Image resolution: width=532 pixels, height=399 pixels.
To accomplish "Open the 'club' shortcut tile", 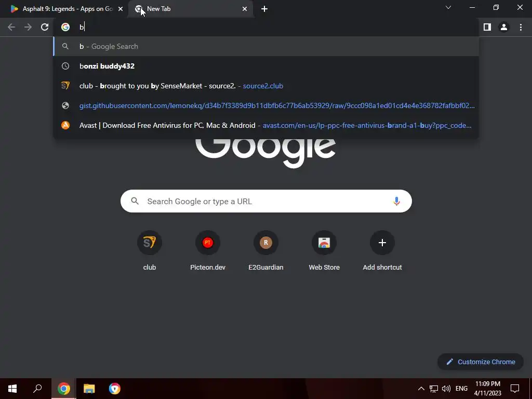I will (x=149, y=251).
